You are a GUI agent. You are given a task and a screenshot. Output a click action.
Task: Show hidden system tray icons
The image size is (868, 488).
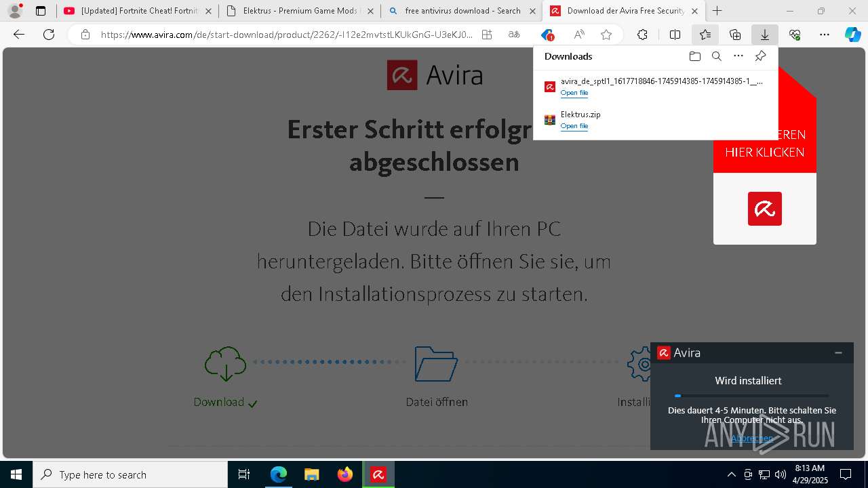[731, 474]
